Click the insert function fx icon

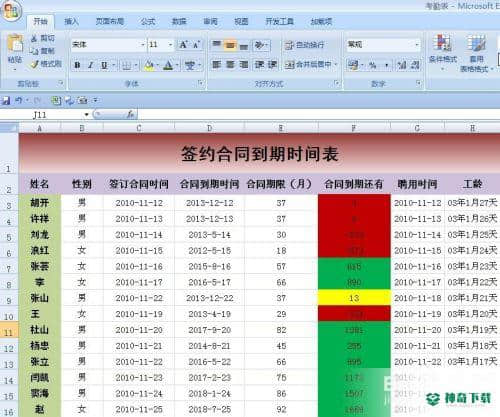[131, 114]
